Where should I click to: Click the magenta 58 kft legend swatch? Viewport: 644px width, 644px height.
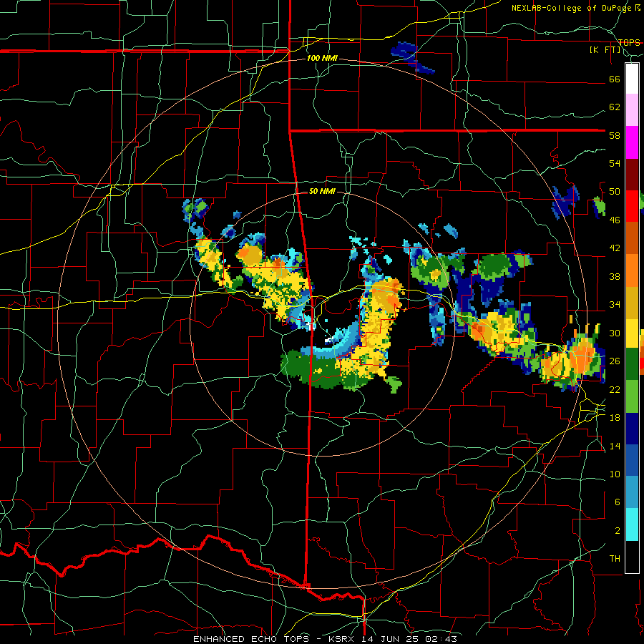click(632, 142)
